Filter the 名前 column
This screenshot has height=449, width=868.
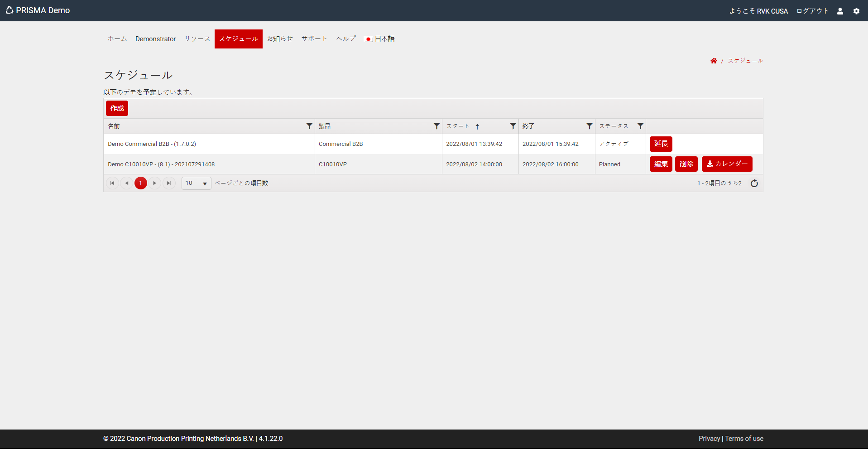[309, 126]
